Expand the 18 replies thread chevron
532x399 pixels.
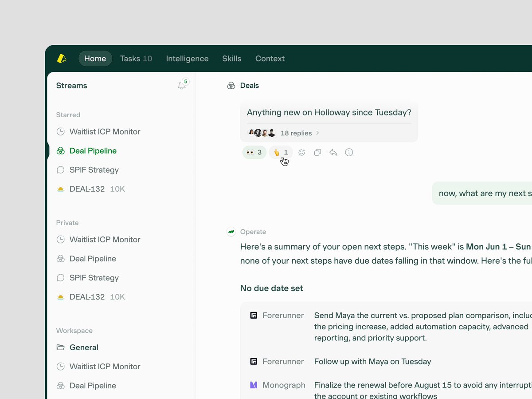[x=317, y=133]
